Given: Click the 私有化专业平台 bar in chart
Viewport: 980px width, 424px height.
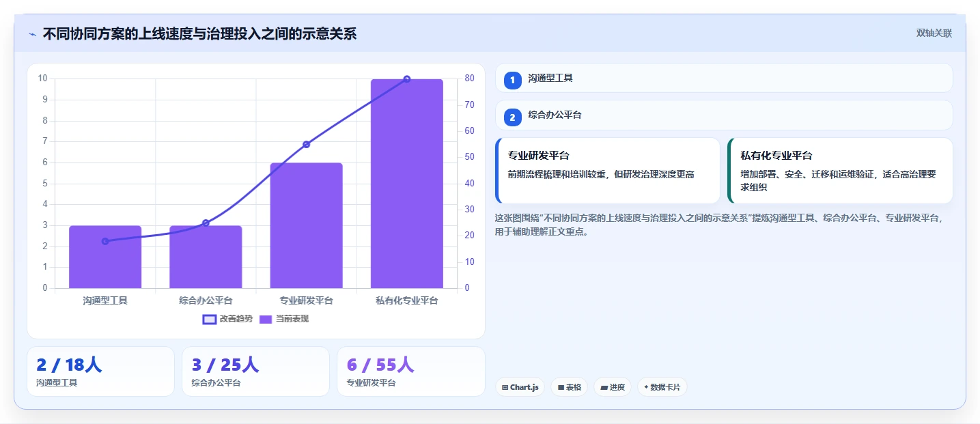Looking at the screenshot, I should click(x=407, y=184).
